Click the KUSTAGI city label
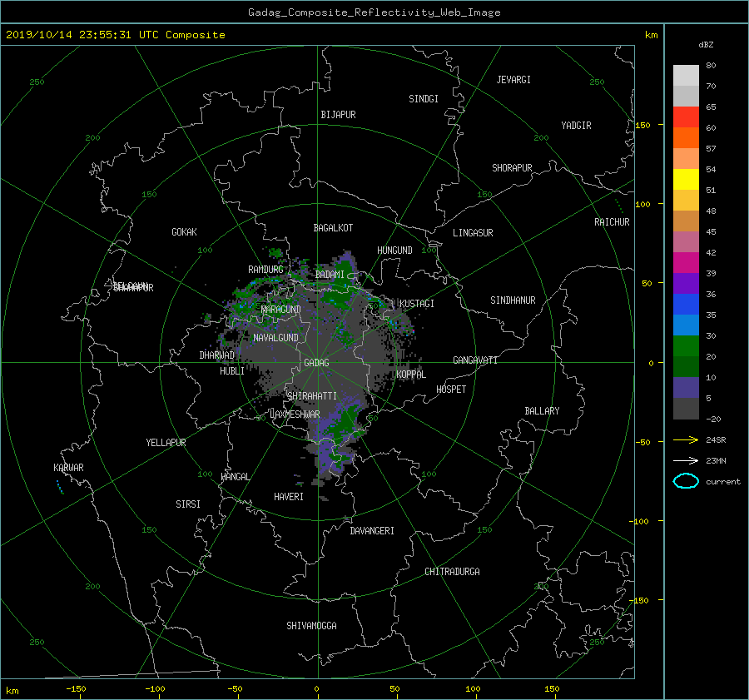The image size is (749, 700). pos(417,304)
